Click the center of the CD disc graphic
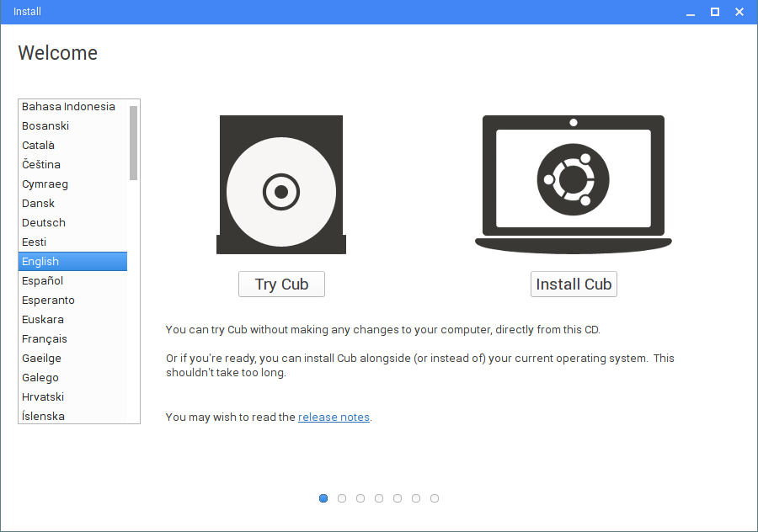758x532 pixels. coord(280,191)
